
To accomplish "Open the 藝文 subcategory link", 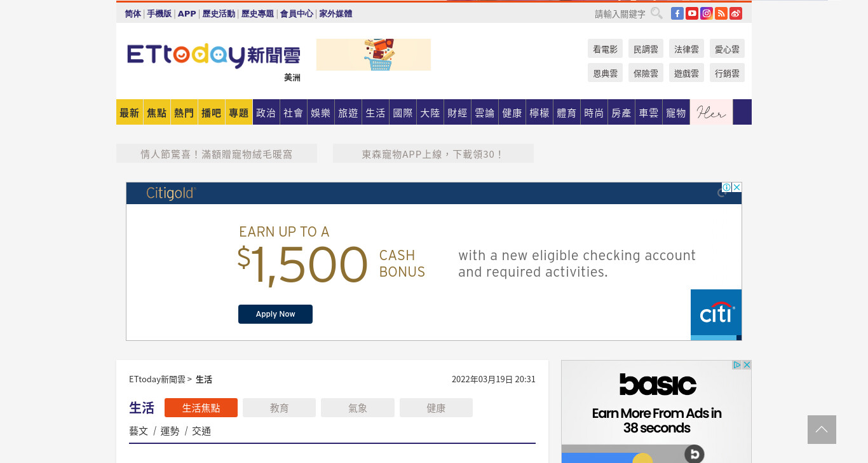I will [x=139, y=431].
